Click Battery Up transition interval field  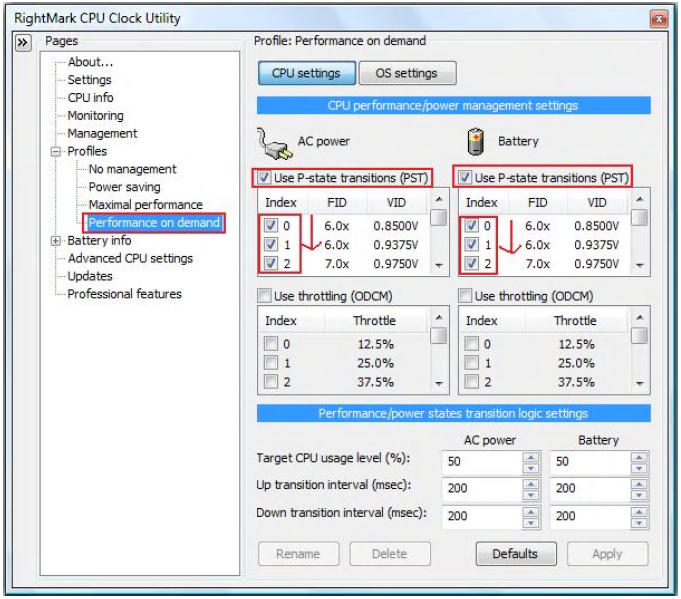coord(590,489)
